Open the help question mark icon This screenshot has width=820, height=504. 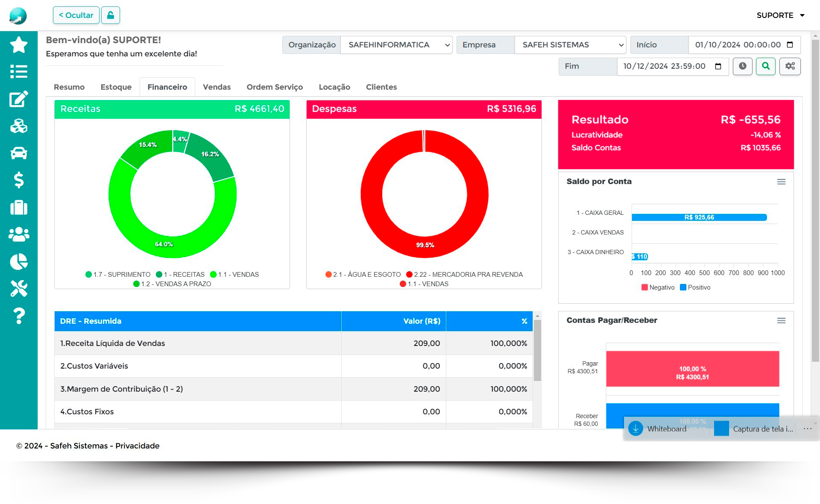pos(19,316)
